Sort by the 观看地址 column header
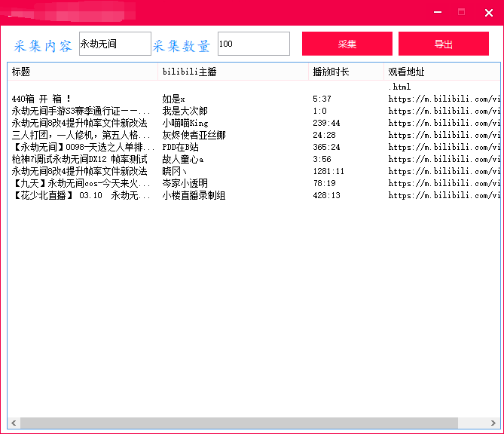The width and height of the screenshot is (504, 434). click(442, 72)
